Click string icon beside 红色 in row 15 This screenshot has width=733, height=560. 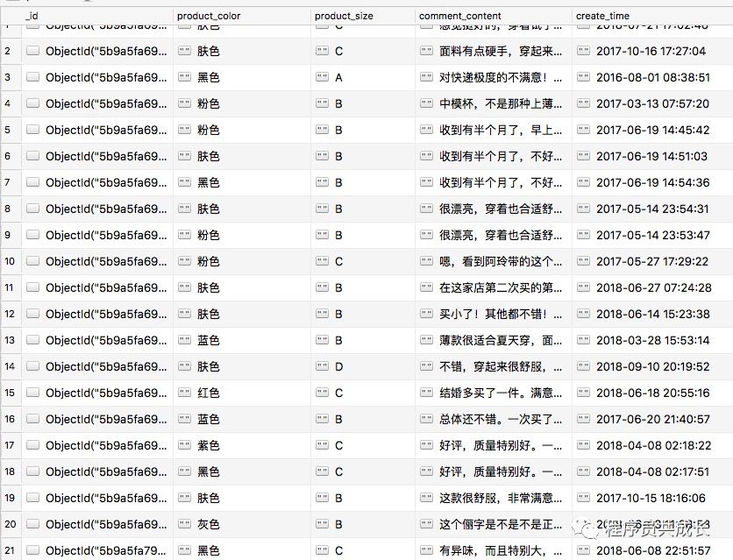[185, 393]
